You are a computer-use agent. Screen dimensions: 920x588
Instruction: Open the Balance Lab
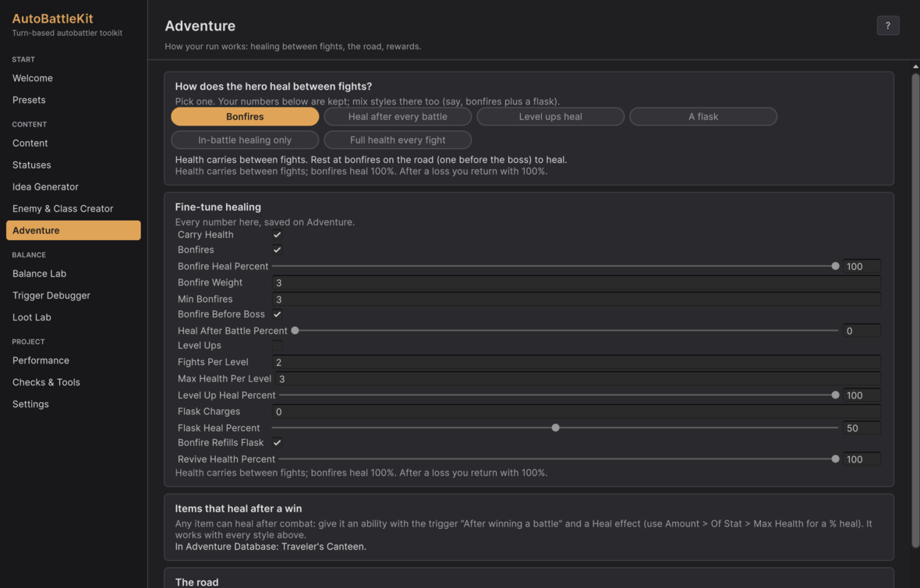73,274
